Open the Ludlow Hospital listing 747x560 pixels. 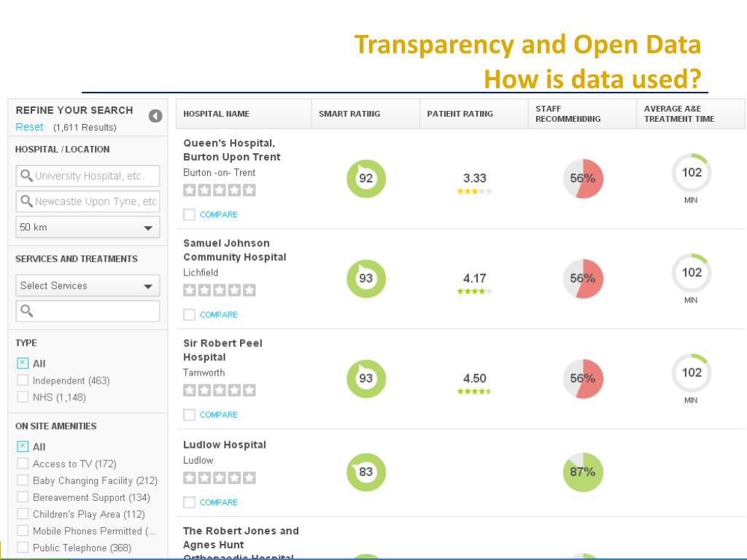(x=225, y=445)
